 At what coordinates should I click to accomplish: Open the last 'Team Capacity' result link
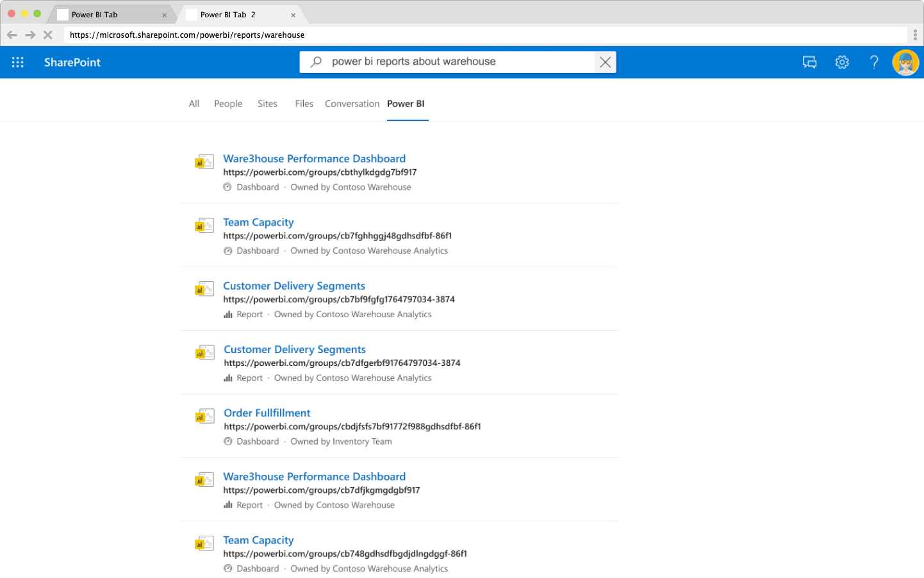click(258, 540)
